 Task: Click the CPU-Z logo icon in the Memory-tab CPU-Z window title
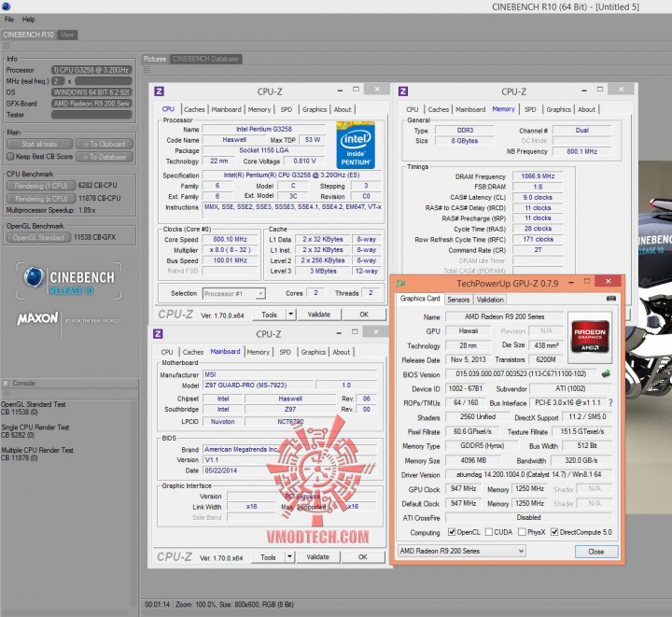403,91
